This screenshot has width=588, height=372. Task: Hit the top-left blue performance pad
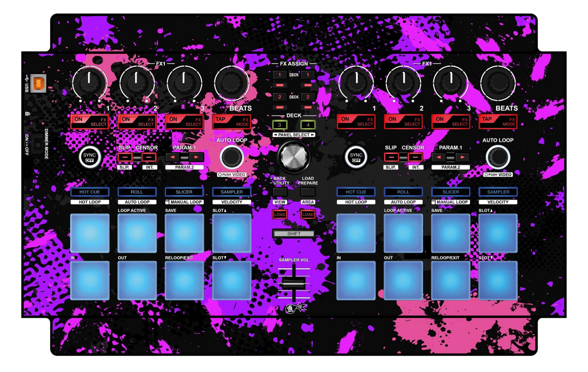(x=90, y=232)
